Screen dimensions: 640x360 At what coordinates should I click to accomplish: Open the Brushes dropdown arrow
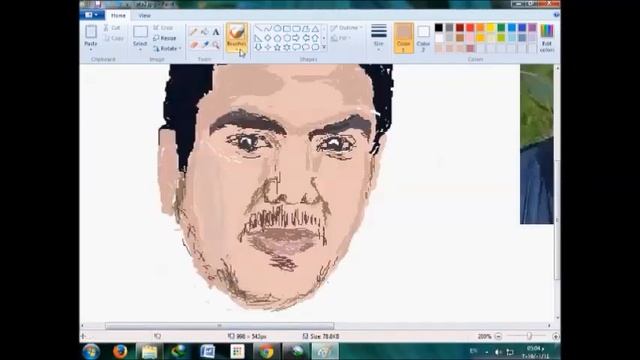[x=237, y=49]
